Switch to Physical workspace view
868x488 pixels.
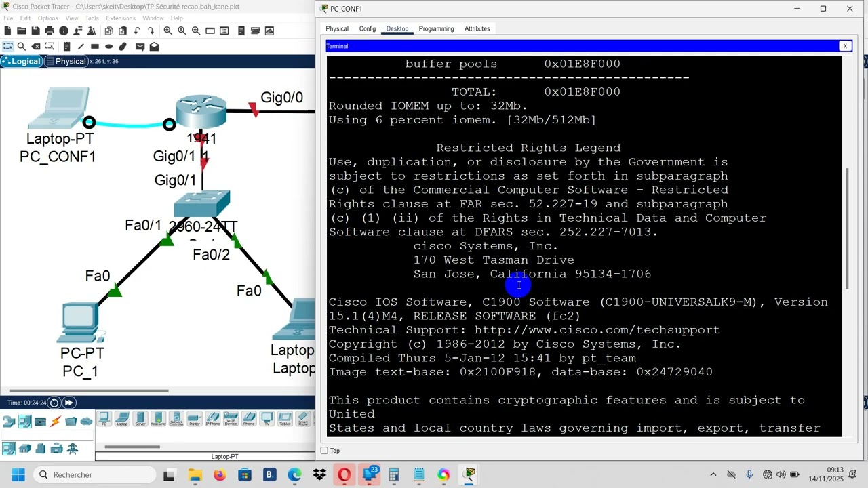point(66,61)
